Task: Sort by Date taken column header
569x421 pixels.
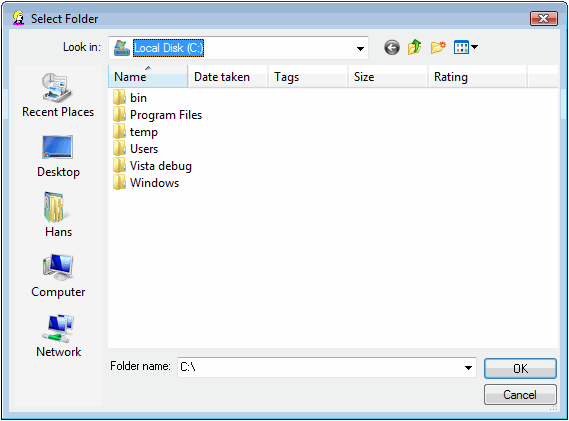Action: click(228, 77)
